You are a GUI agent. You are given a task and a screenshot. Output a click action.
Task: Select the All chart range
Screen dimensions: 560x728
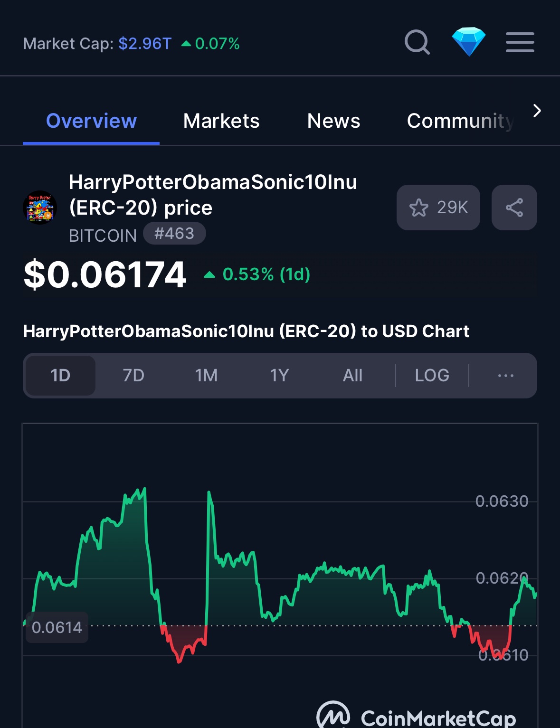(352, 376)
